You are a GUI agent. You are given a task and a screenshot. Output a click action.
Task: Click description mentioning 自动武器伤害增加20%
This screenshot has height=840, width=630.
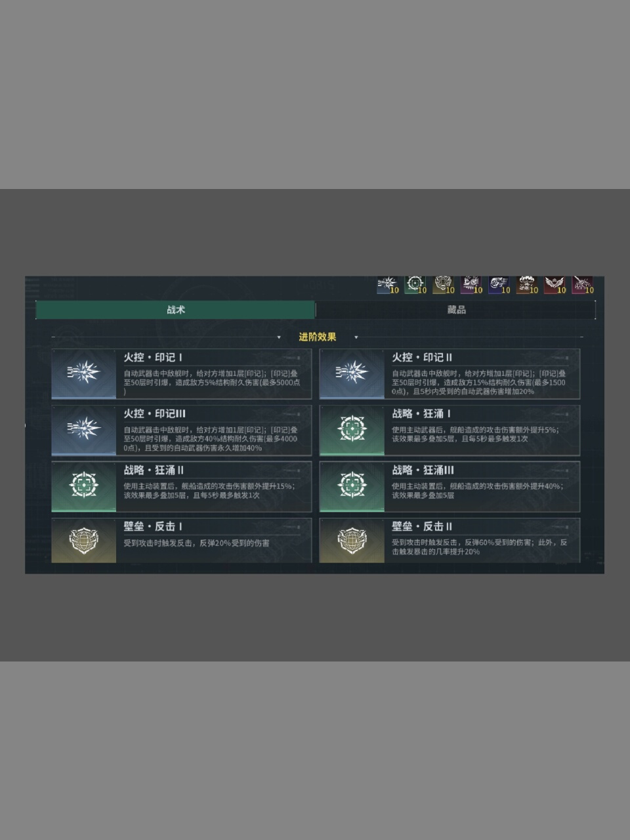pos(479,382)
